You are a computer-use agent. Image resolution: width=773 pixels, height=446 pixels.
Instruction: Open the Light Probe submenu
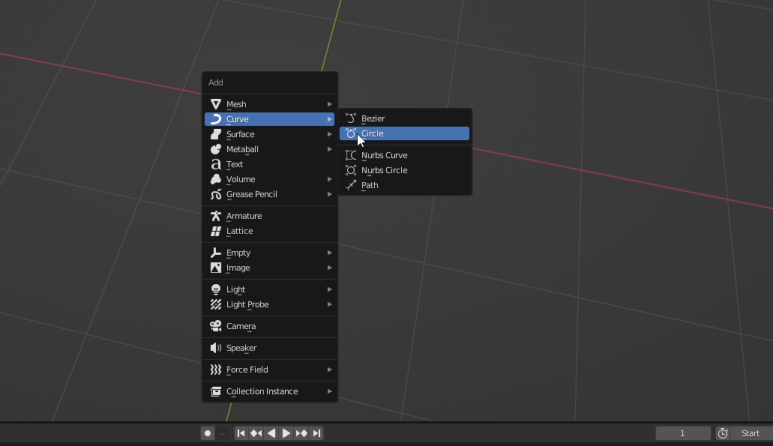click(270, 305)
